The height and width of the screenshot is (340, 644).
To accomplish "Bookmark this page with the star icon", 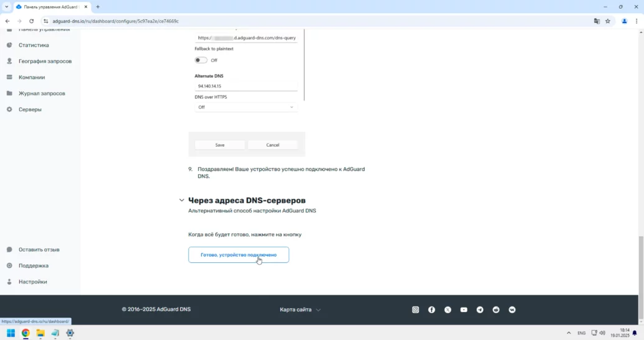I will pyautogui.click(x=608, y=21).
